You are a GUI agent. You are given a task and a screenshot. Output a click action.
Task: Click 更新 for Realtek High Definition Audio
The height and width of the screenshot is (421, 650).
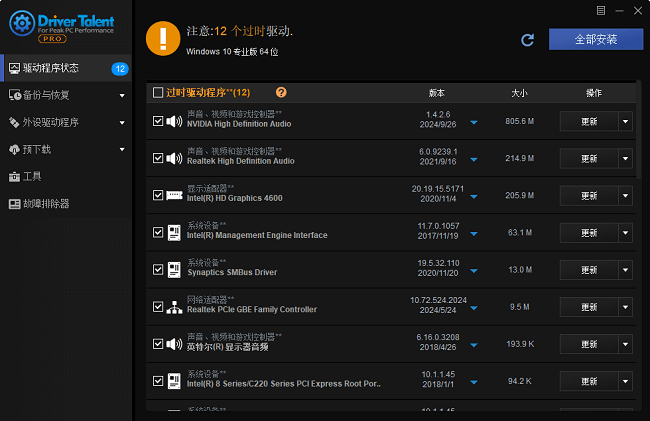pyautogui.click(x=589, y=158)
